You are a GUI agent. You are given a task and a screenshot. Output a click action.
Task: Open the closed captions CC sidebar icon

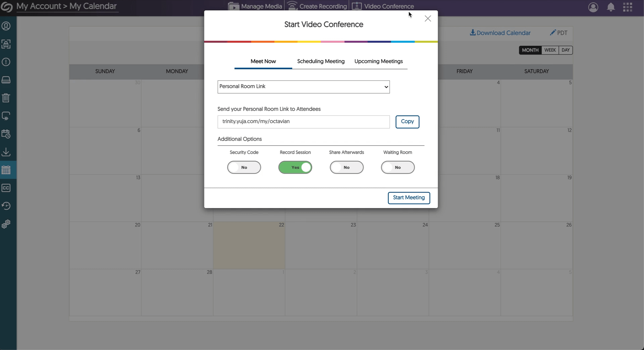click(x=6, y=188)
